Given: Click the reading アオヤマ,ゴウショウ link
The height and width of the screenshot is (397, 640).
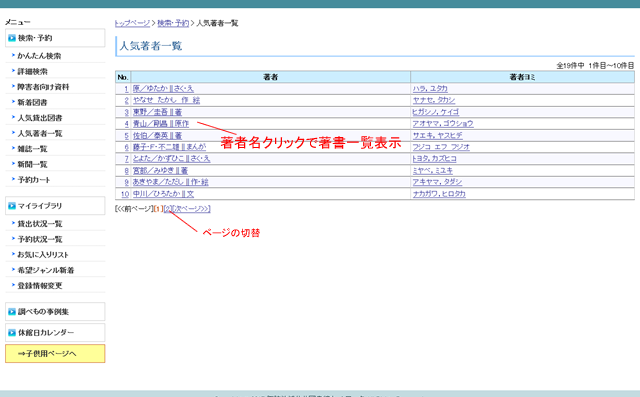Looking at the screenshot, I should coord(443,124).
